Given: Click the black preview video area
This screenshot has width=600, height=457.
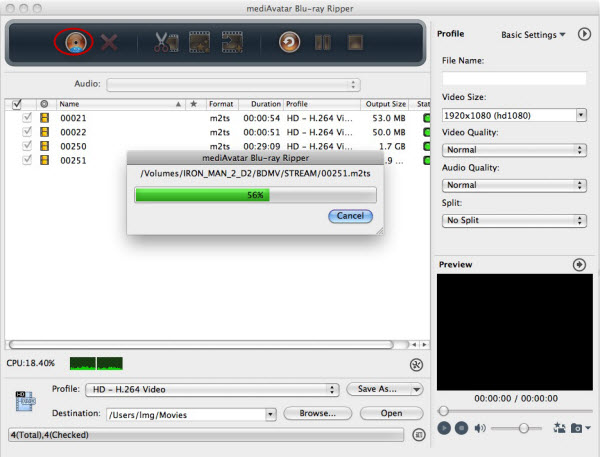Looking at the screenshot, I should (515, 332).
